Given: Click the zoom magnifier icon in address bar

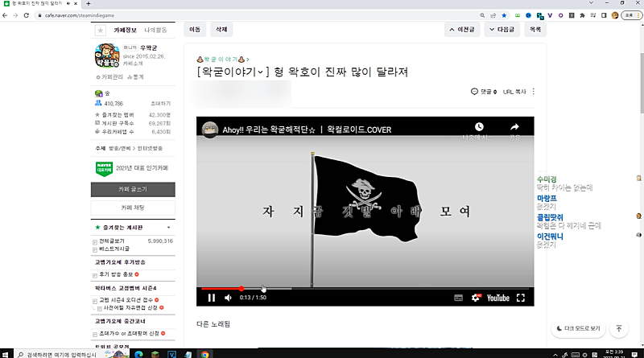Looking at the screenshot, I should click(482, 15).
